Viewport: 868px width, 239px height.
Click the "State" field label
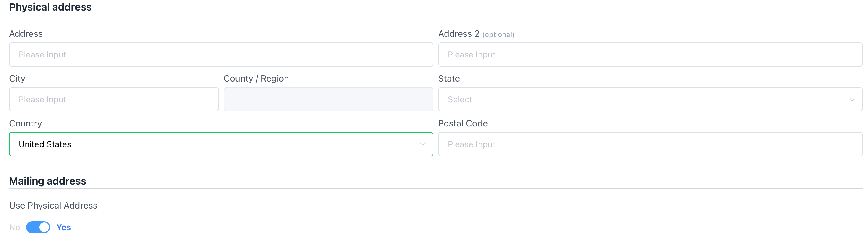pyautogui.click(x=449, y=79)
